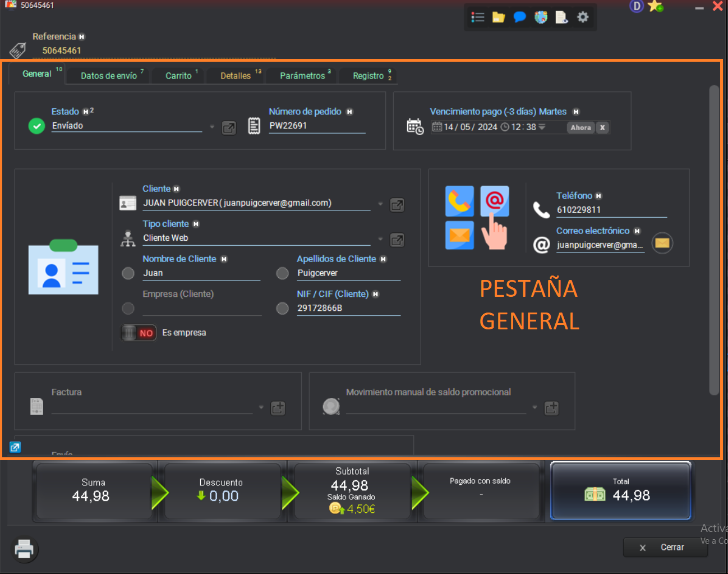Click the printer icon at bottom left
The width and height of the screenshot is (728, 574).
tap(24, 549)
